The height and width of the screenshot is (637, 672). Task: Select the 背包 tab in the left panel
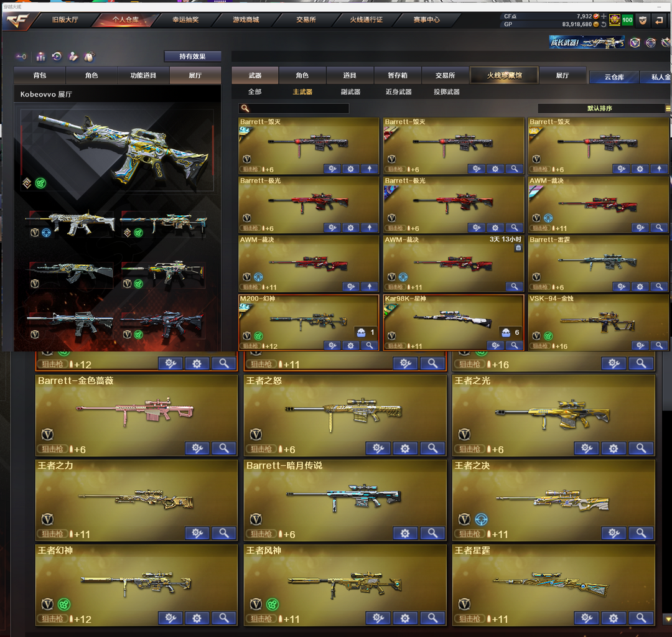pyautogui.click(x=40, y=75)
